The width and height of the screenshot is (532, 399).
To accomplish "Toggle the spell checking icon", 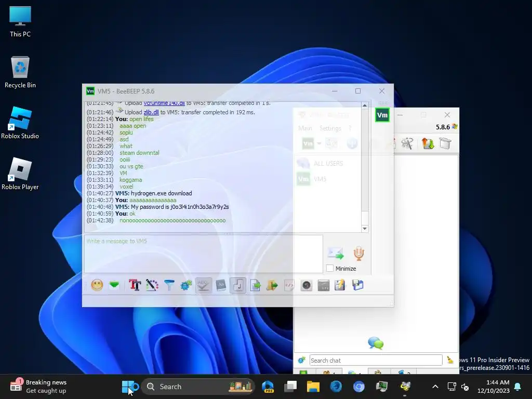I will [x=204, y=285].
